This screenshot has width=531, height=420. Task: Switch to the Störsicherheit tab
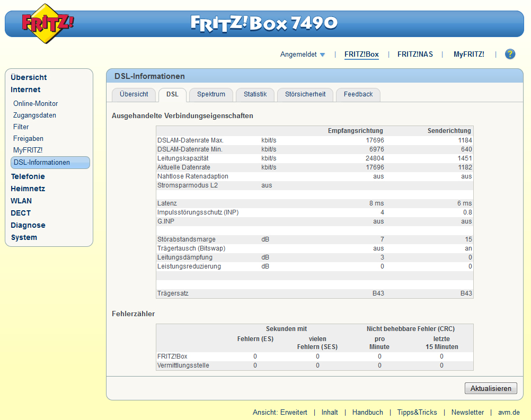coord(305,94)
